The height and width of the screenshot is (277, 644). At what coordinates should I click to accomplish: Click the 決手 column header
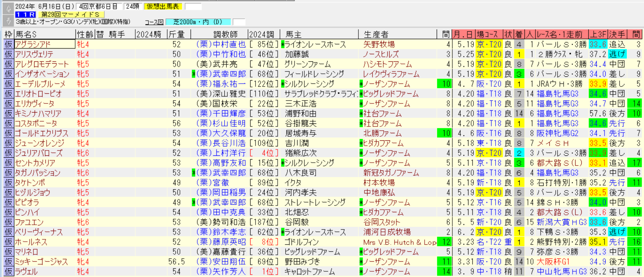click(x=617, y=34)
